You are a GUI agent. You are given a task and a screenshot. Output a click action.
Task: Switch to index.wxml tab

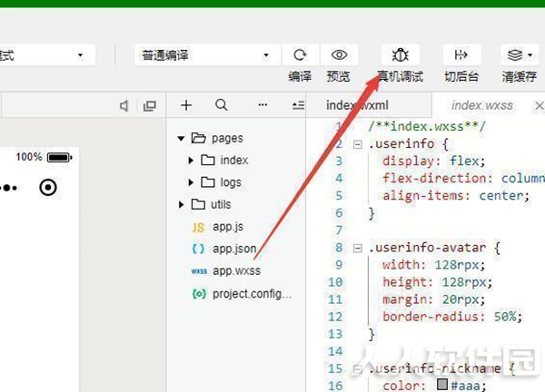pyautogui.click(x=357, y=105)
